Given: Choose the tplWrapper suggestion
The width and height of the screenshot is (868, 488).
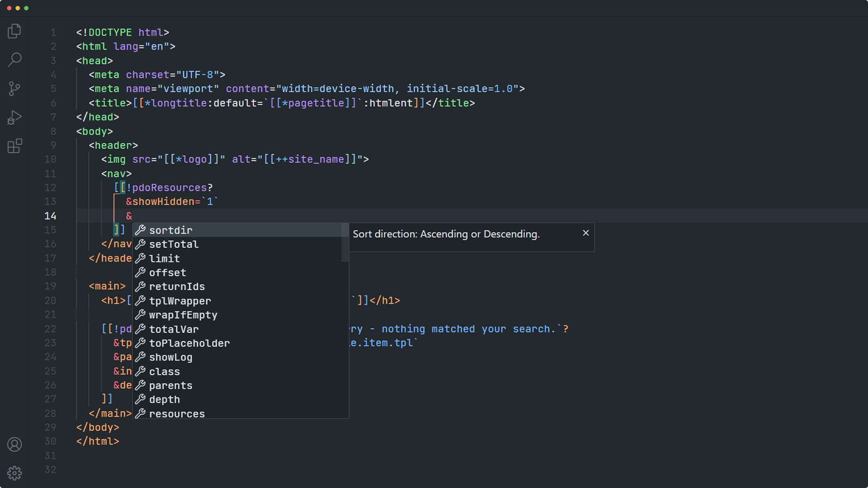Looking at the screenshot, I should pos(180,301).
